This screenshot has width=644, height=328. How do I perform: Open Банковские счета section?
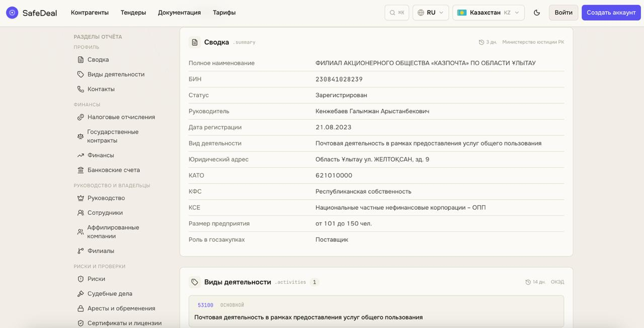[114, 170]
